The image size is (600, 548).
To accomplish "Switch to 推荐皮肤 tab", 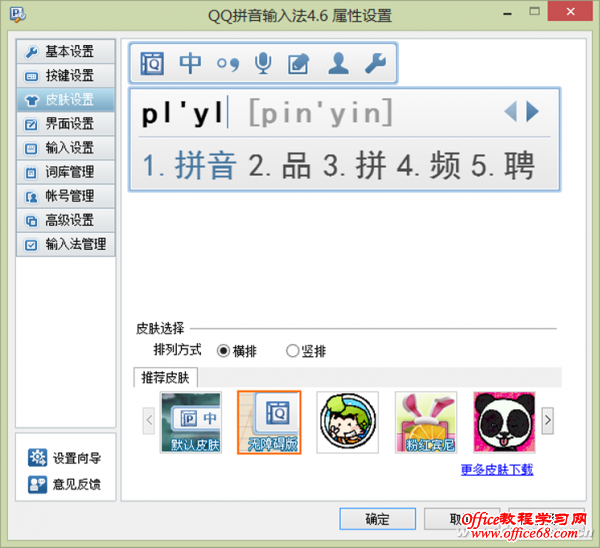I will (165, 378).
